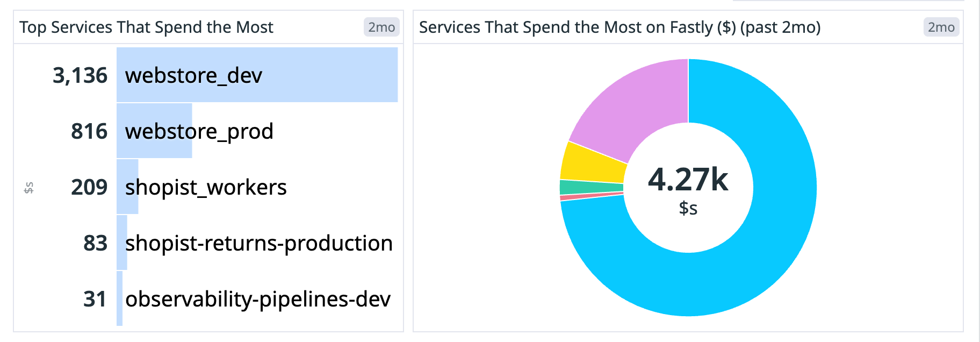Open the 2mo timeframe badge on donut chart
The width and height of the screenshot is (980, 342).
coord(941,27)
